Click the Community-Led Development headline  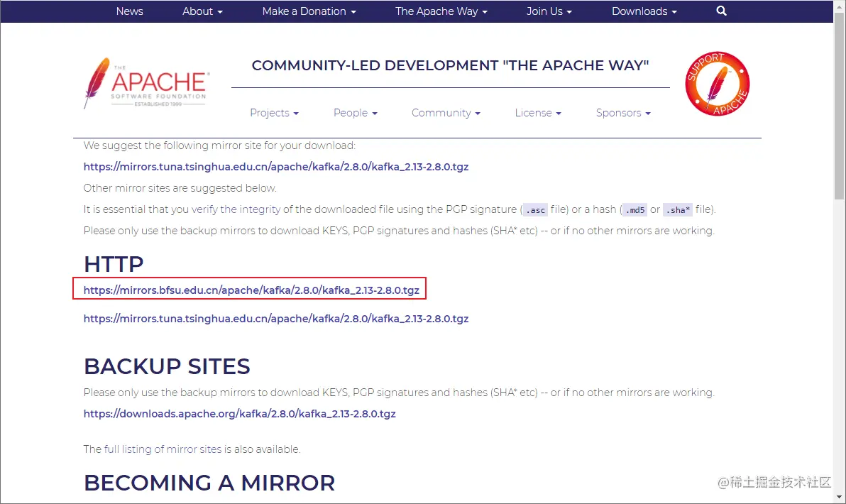tap(451, 65)
